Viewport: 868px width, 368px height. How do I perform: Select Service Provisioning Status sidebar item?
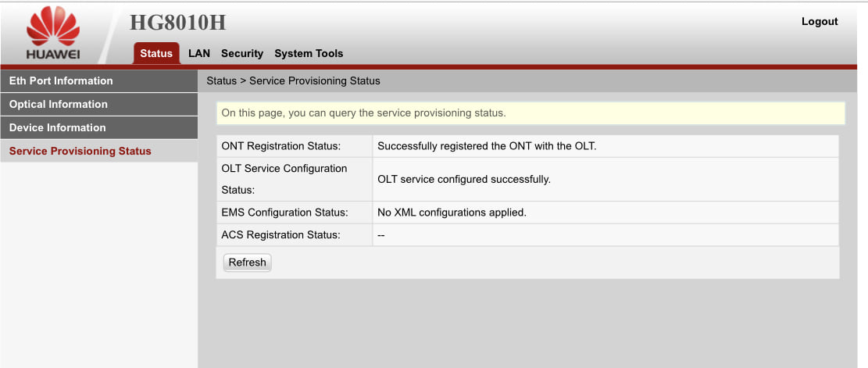[x=80, y=151]
